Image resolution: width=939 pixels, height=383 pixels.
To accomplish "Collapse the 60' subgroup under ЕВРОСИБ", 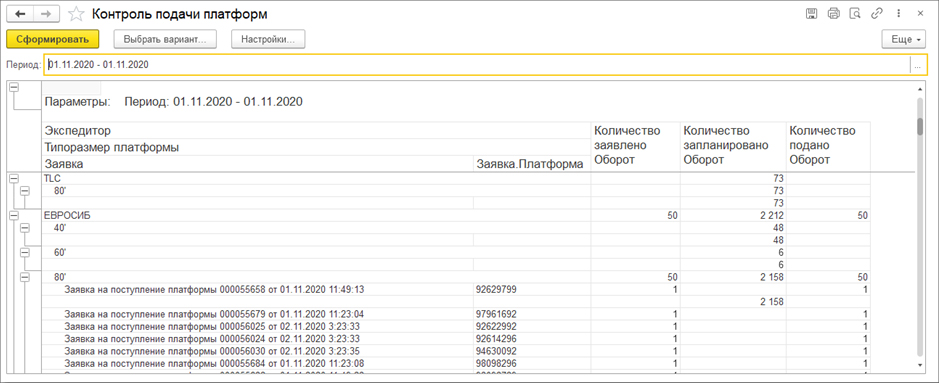I will pos(25,253).
